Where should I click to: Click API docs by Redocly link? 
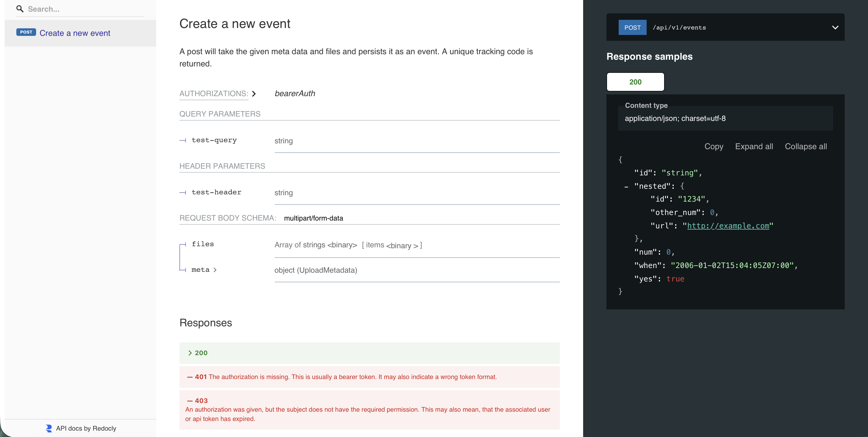point(86,428)
